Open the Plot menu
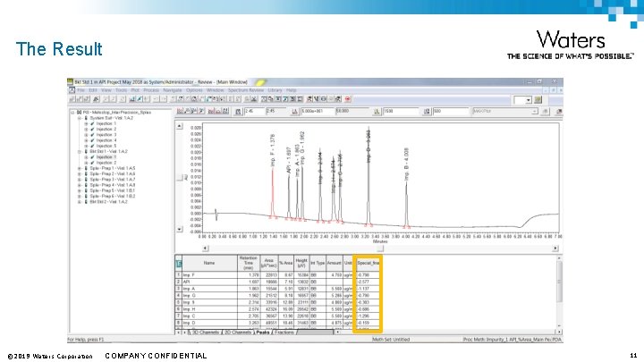 (x=135, y=90)
